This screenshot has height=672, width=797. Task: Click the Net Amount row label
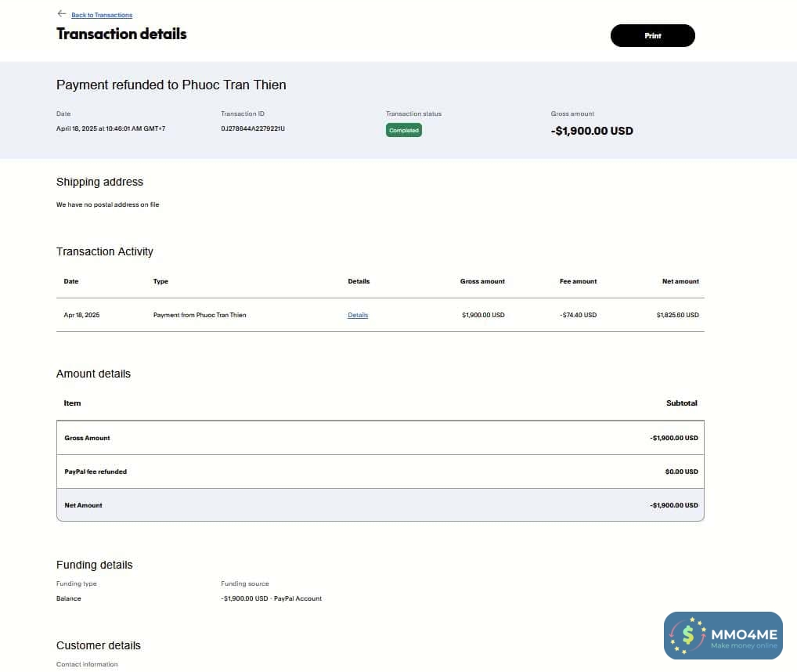pos(83,505)
